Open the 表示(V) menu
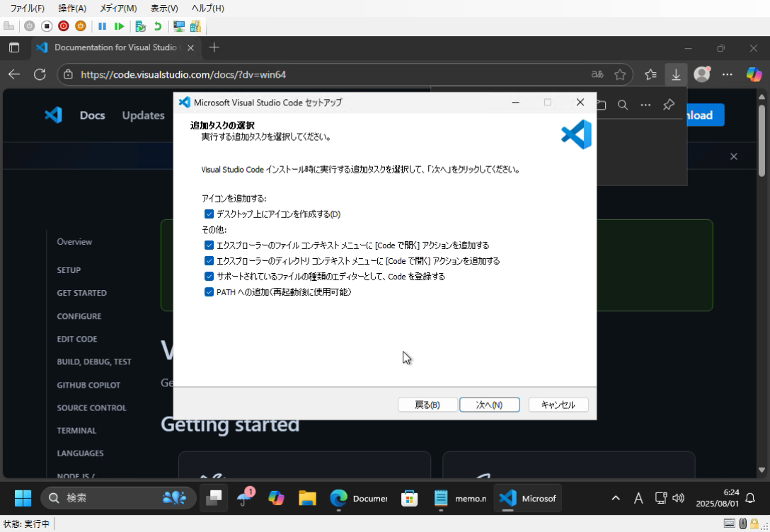The image size is (770, 532). click(x=164, y=8)
